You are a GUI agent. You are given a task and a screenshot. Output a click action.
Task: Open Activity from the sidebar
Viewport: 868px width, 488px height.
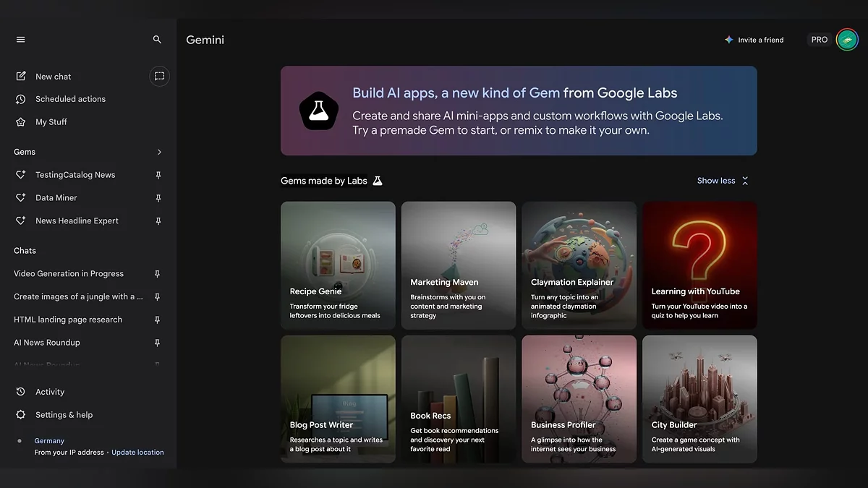50,392
